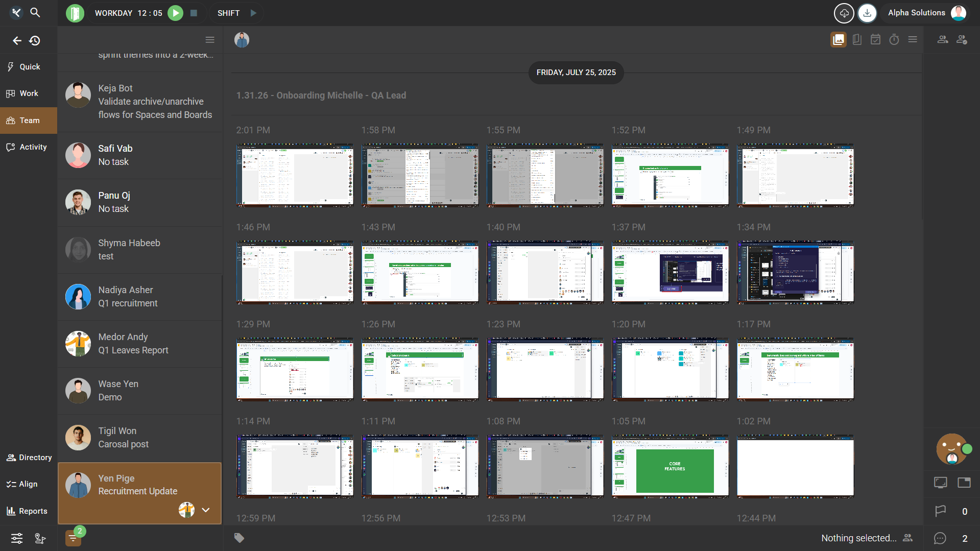The width and height of the screenshot is (980, 551).
Task: Stop the WORKDAY timer
Action: [194, 13]
